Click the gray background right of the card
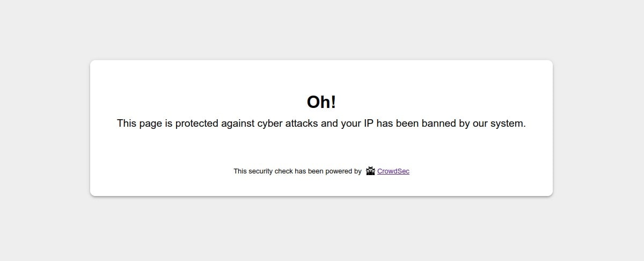Viewport: 644px width, 261px height. 598,128
